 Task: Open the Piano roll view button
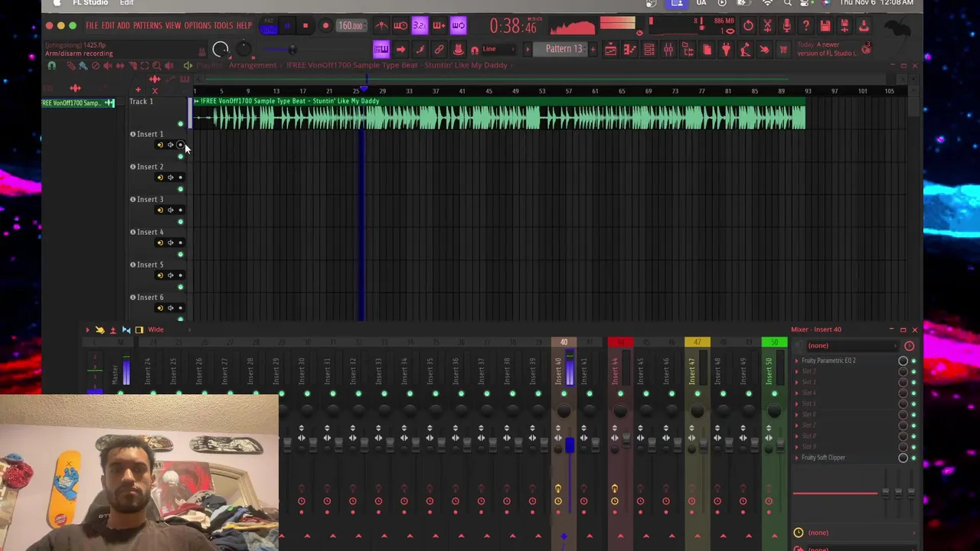point(629,50)
